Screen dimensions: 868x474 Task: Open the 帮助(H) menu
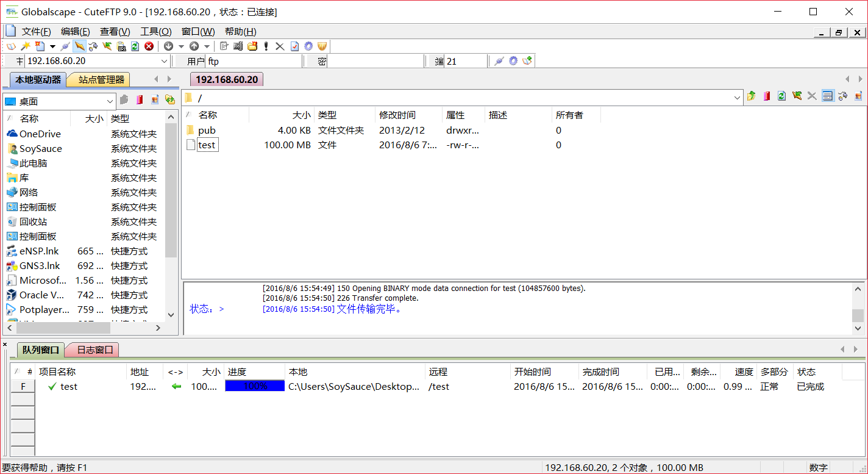click(240, 32)
